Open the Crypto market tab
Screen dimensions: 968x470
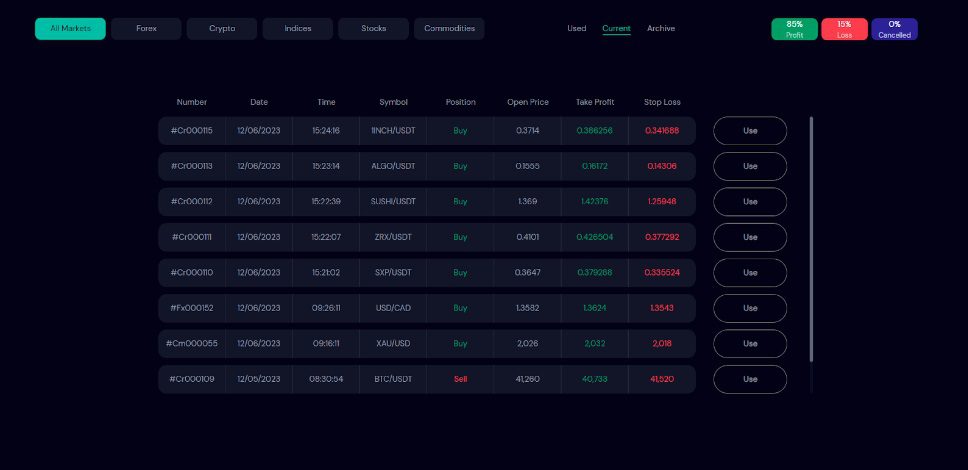[x=222, y=29]
